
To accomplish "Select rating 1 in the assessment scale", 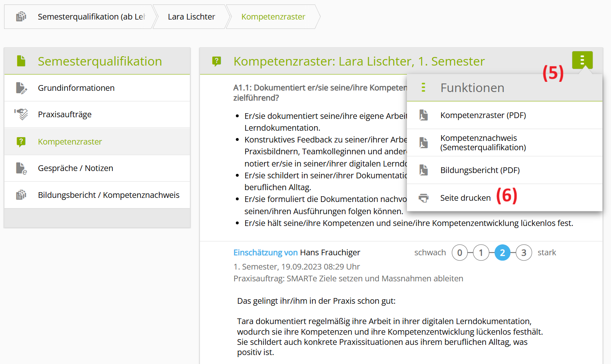I will pyautogui.click(x=481, y=253).
